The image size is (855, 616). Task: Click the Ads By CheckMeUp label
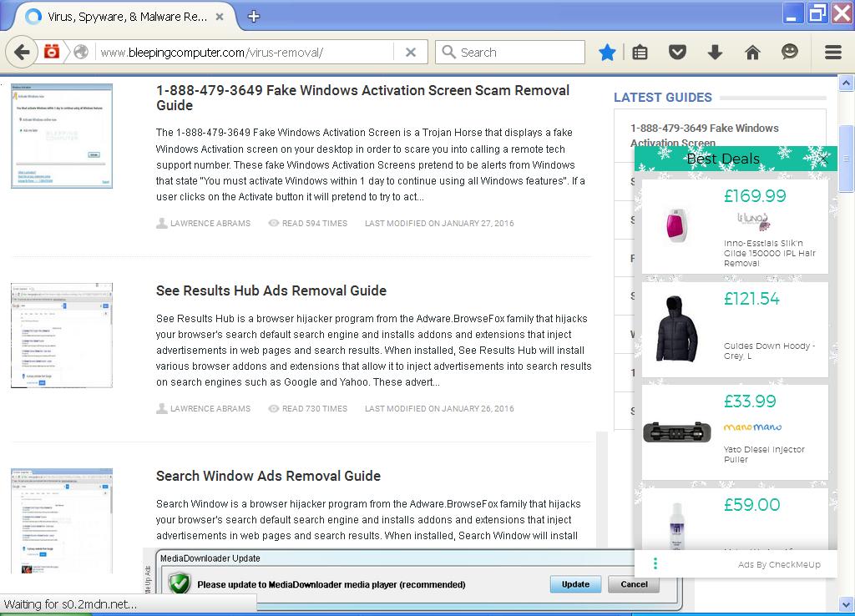(779, 565)
